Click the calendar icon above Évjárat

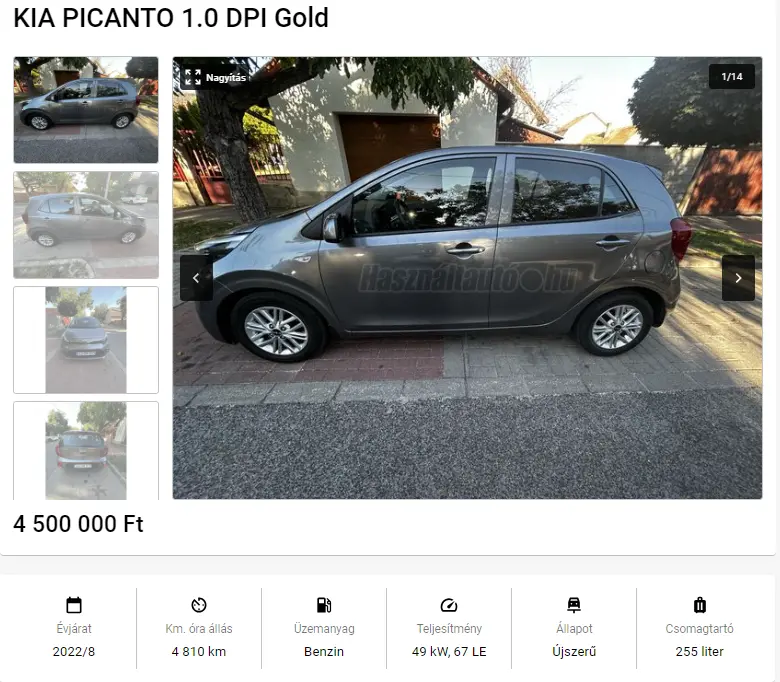pyautogui.click(x=74, y=605)
